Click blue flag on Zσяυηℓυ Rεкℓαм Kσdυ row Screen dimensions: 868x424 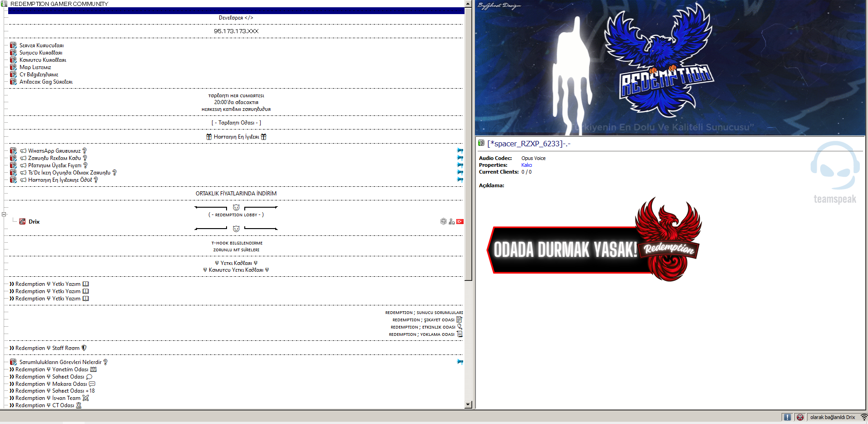pos(460,158)
